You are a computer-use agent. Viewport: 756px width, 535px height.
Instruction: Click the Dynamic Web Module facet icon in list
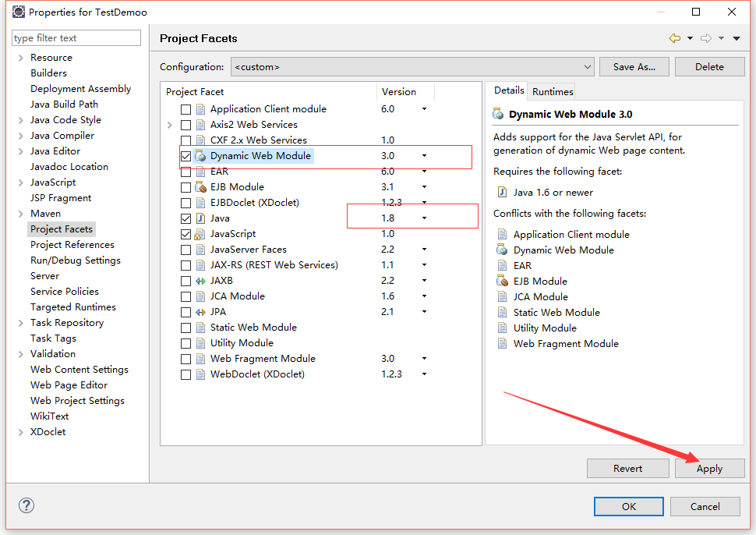[200, 156]
